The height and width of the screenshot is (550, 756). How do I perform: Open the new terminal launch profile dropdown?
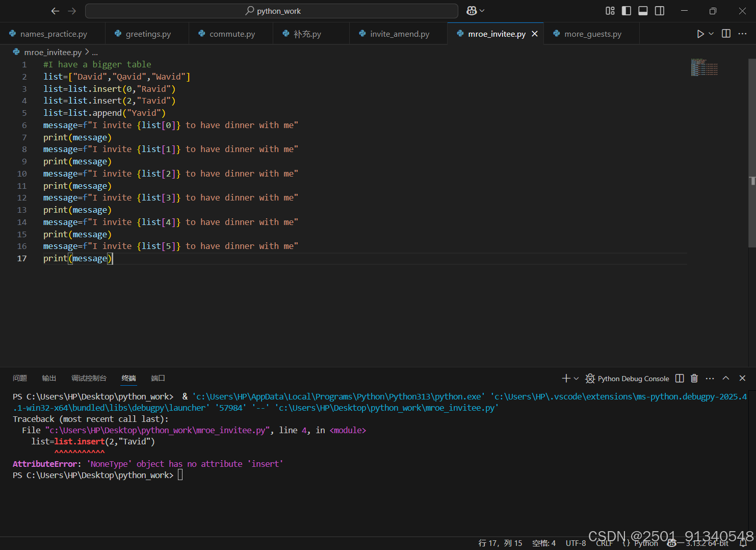point(577,378)
